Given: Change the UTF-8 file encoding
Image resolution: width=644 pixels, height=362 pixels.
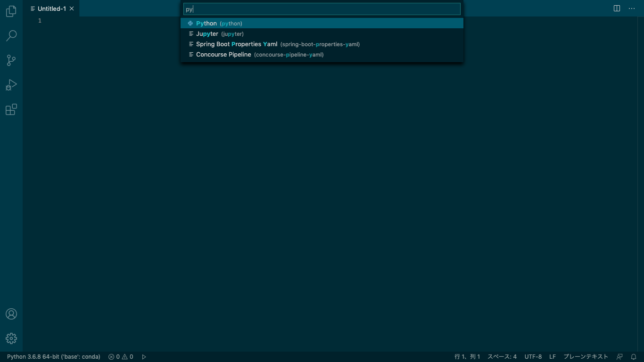Looking at the screenshot, I should tap(533, 357).
